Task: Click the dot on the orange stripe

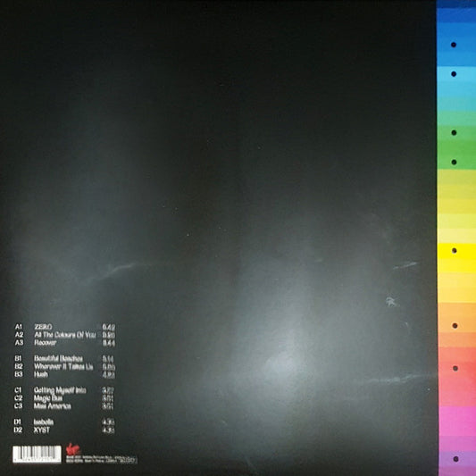Action: point(455,326)
